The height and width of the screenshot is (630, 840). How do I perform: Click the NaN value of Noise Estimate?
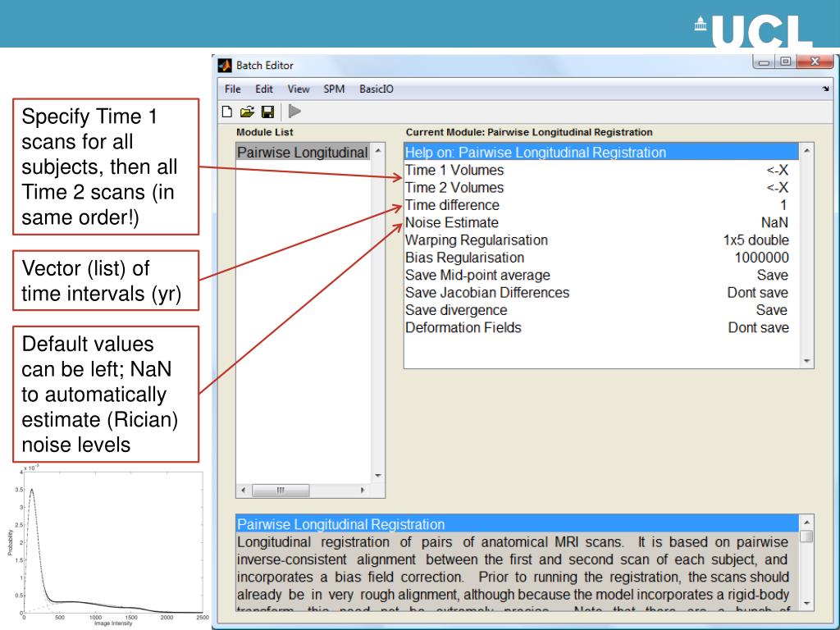pos(774,222)
